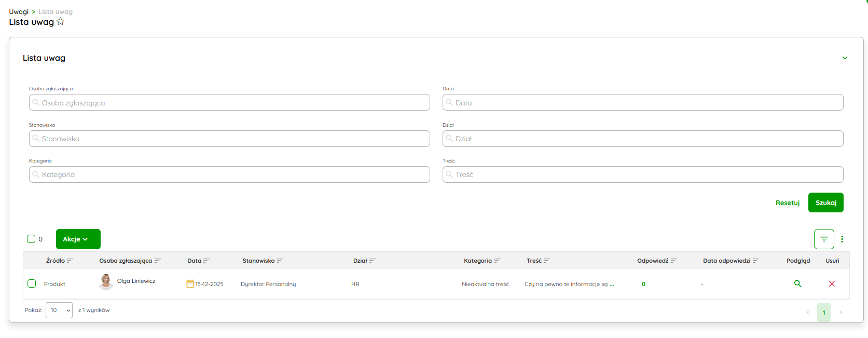Focus the Treść filter input field

tap(643, 174)
